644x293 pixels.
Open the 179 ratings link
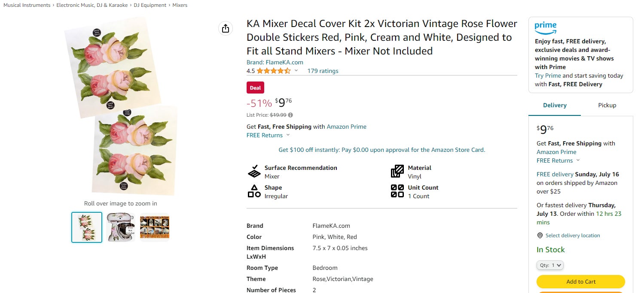click(323, 71)
